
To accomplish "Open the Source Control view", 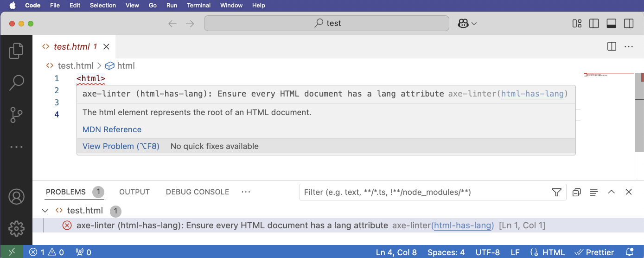I will [x=16, y=115].
